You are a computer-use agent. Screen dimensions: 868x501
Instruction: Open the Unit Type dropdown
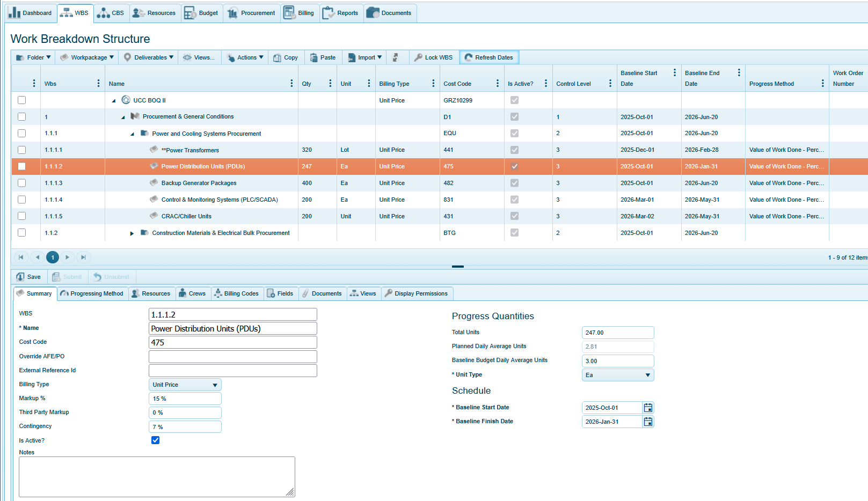pos(617,375)
